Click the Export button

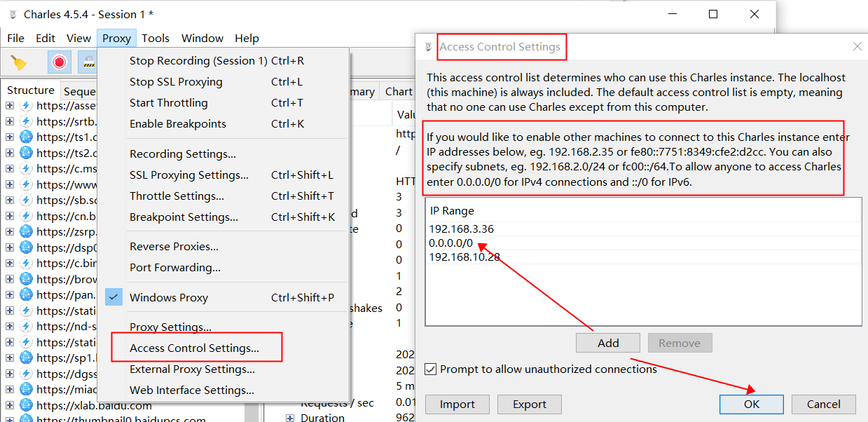click(530, 404)
